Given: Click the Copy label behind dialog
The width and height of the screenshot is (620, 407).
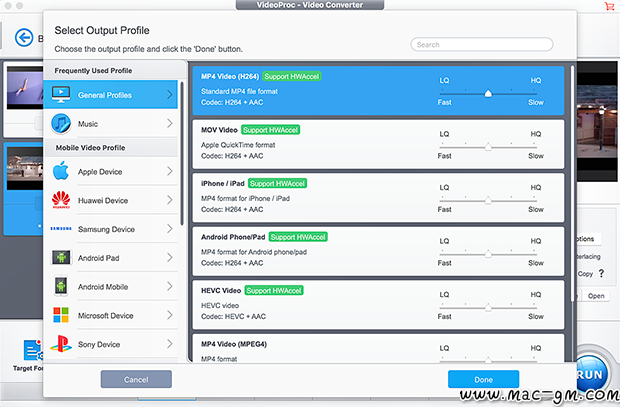Looking at the screenshot, I should coord(585,274).
